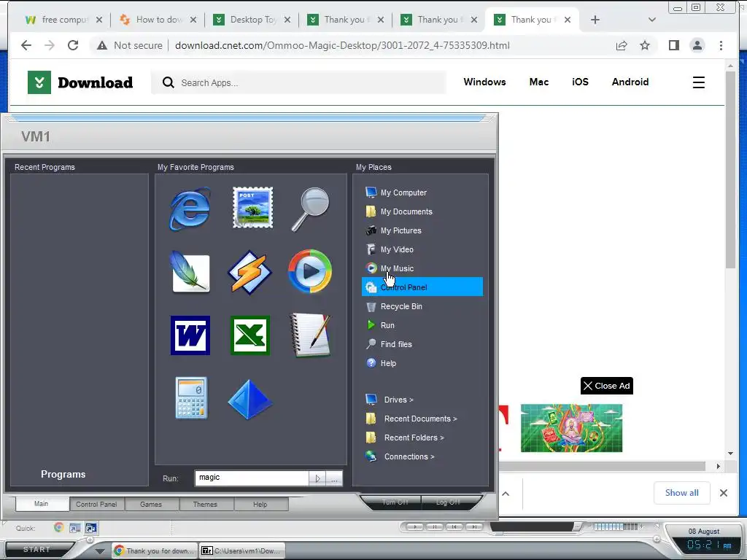
Task: Click the media previous track button
Action: [454, 526]
